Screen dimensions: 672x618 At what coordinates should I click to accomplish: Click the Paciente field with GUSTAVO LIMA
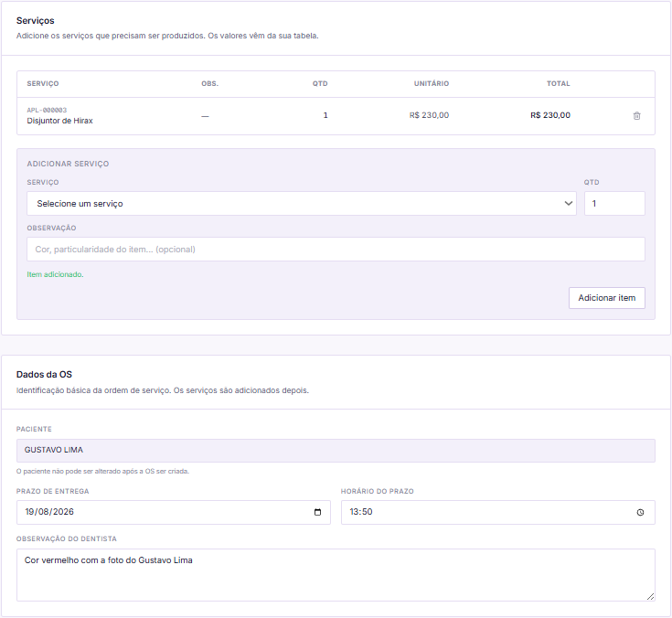coord(336,451)
